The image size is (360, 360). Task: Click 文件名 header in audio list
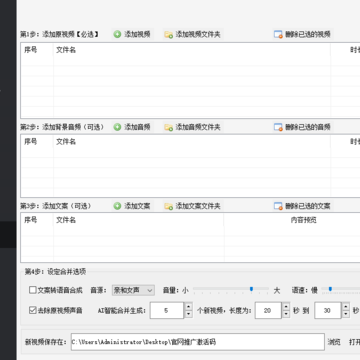coord(66,142)
